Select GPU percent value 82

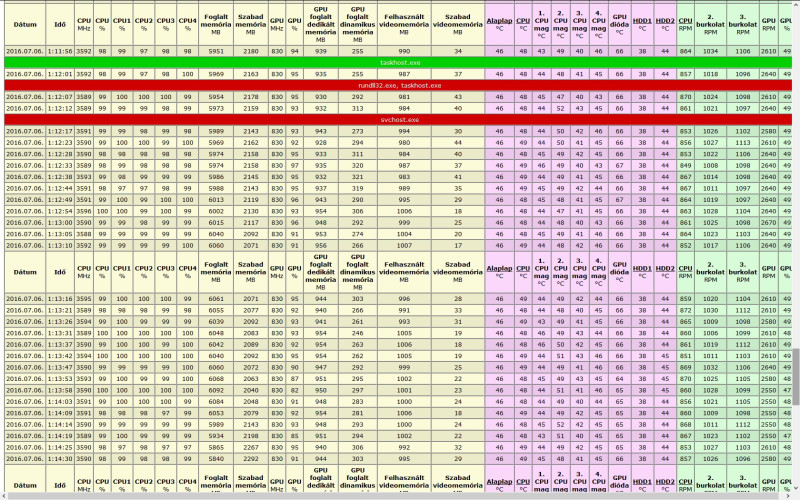coord(294,390)
